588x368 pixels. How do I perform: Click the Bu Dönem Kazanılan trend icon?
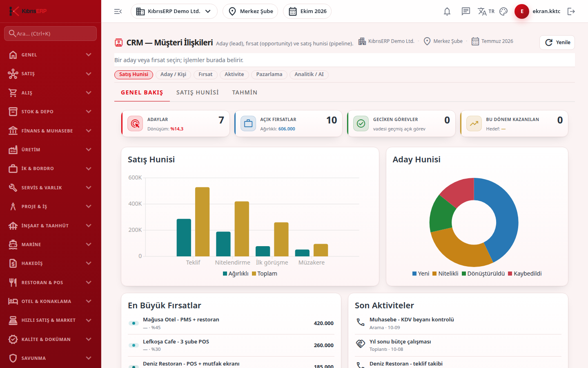[x=474, y=123]
